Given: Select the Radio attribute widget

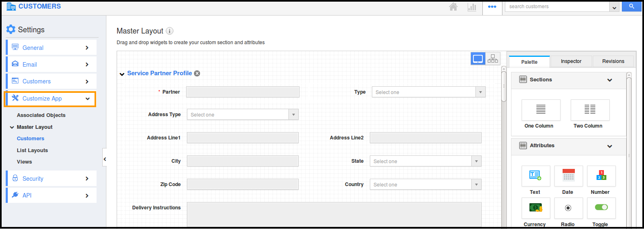Looking at the screenshot, I should pos(568,208).
